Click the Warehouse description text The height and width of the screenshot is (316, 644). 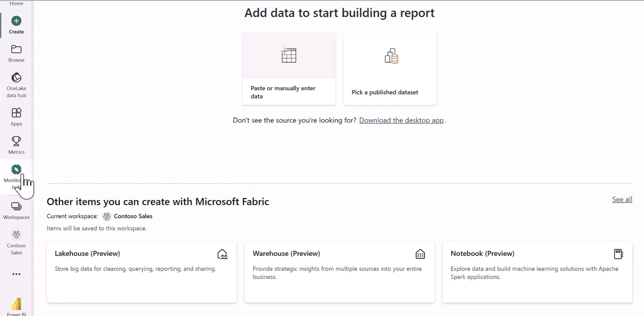(337, 273)
